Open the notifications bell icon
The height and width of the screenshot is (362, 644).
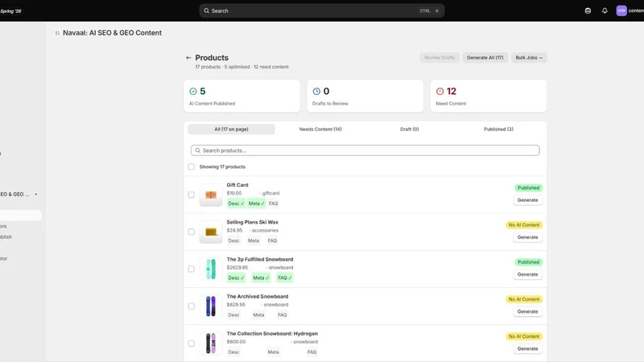coord(605,10)
